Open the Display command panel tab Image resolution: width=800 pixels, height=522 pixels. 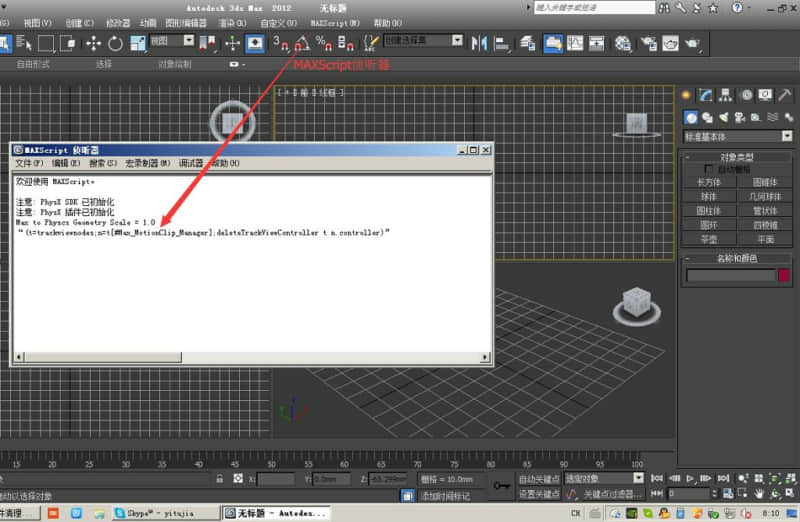point(765,95)
